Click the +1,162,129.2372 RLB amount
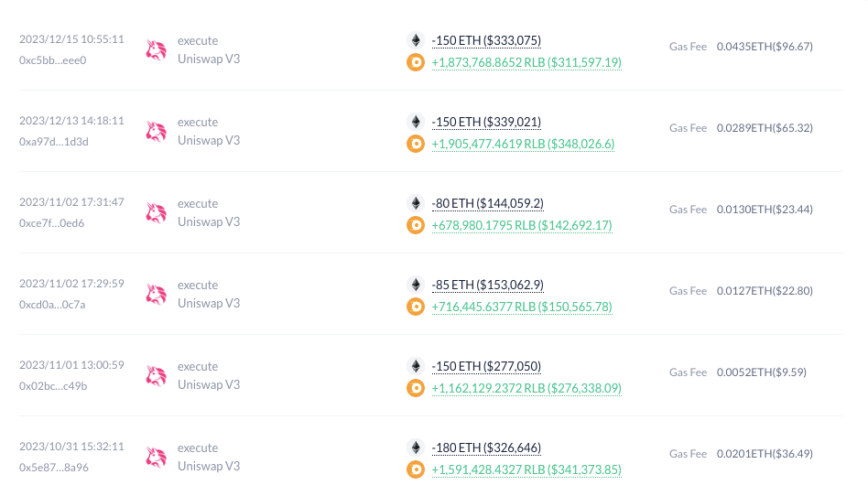Screen dimensions: 868x496 point(526,388)
